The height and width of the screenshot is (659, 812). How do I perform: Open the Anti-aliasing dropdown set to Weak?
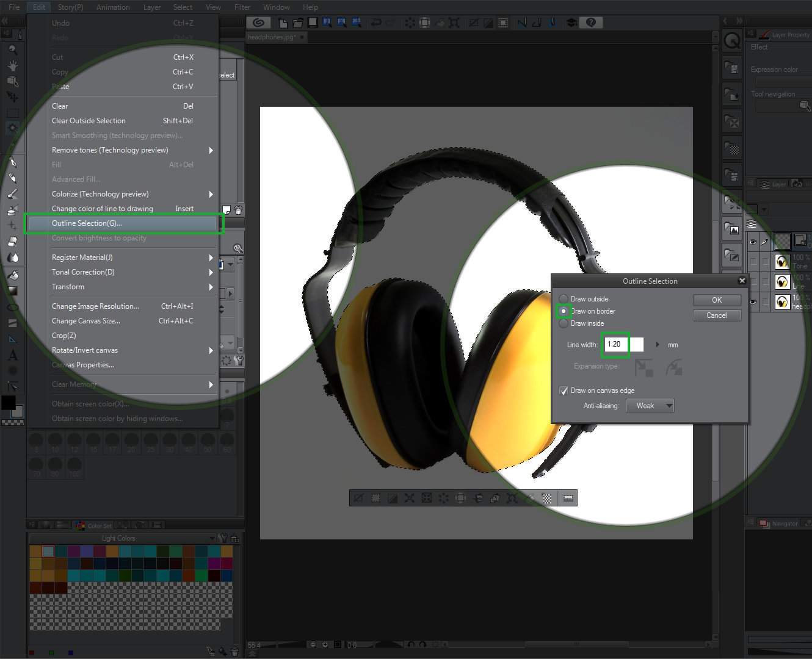coord(650,406)
